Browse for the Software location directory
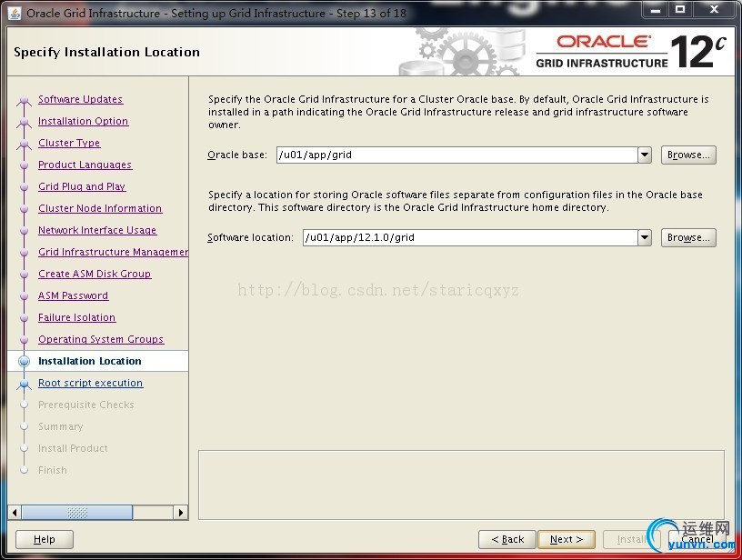Screen dimensions: 742x560 click(x=688, y=237)
